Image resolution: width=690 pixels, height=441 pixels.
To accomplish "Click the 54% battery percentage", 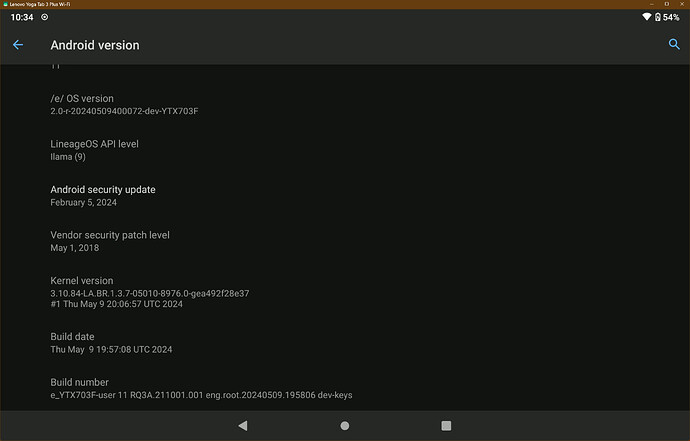I will pyautogui.click(x=671, y=17).
